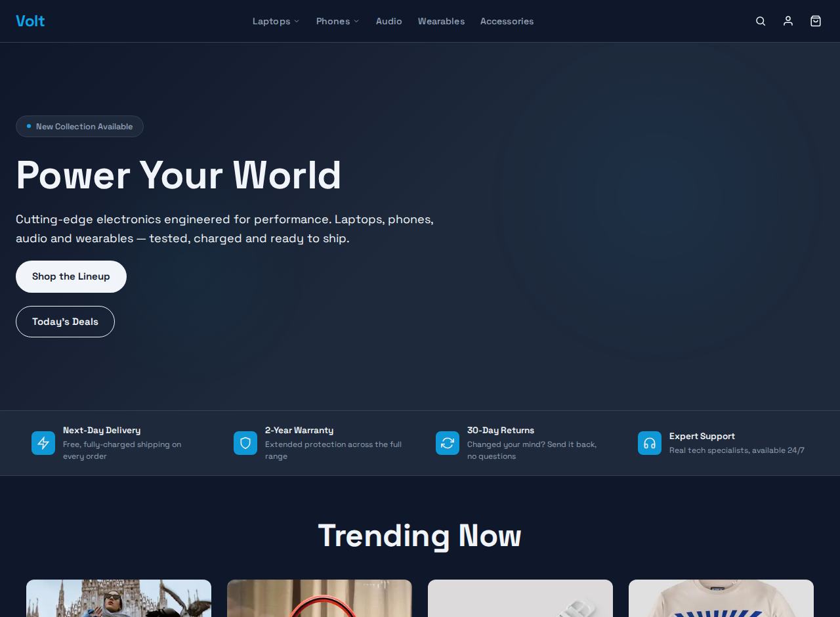
Task: Open the blue striped shirt product card
Action: tap(721, 598)
